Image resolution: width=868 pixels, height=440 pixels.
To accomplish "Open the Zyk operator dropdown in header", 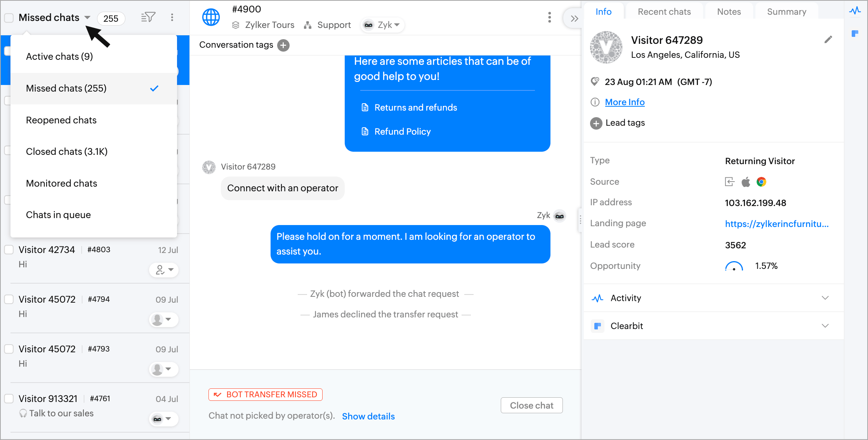I will (x=382, y=25).
